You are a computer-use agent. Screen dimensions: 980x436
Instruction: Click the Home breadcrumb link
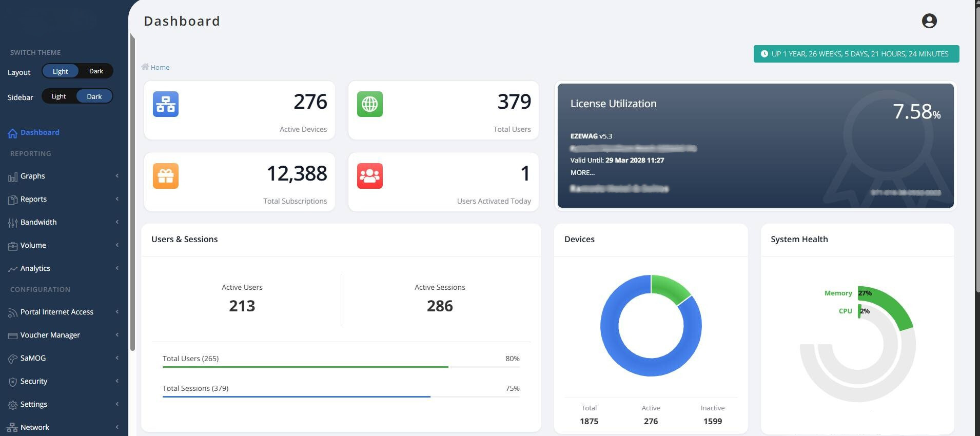(x=160, y=67)
